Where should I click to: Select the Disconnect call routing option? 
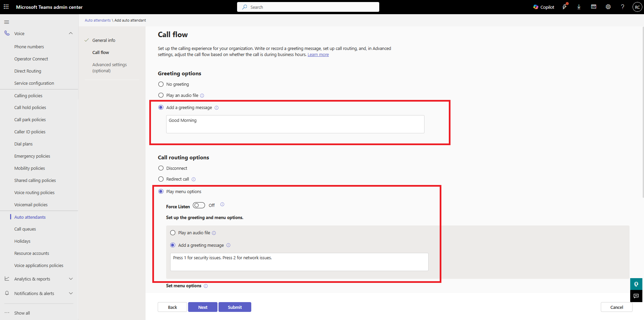[x=161, y=168]
